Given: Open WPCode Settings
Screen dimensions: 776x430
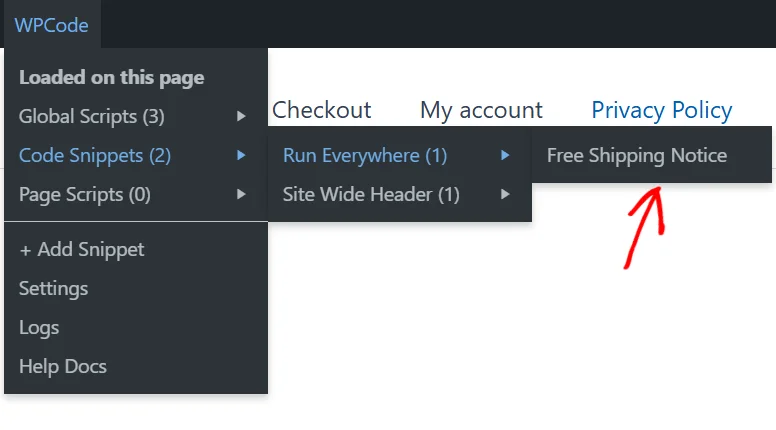Looking at the screenshot, I should point(136,288).
